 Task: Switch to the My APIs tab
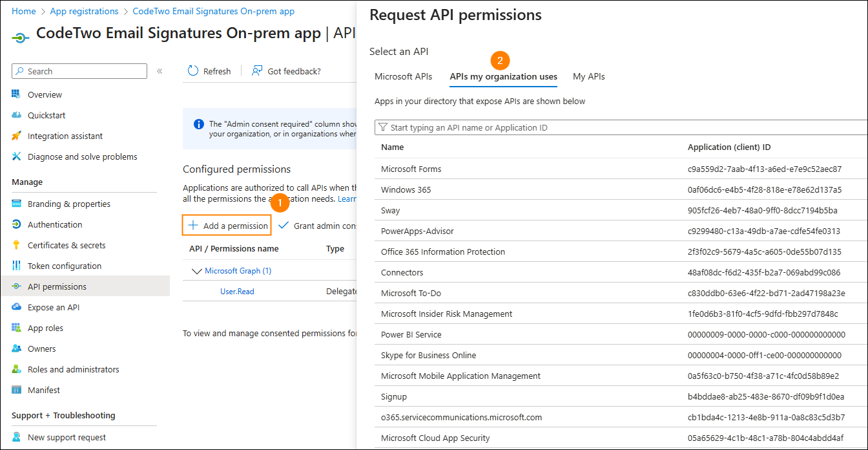click(x=588, y=76)
